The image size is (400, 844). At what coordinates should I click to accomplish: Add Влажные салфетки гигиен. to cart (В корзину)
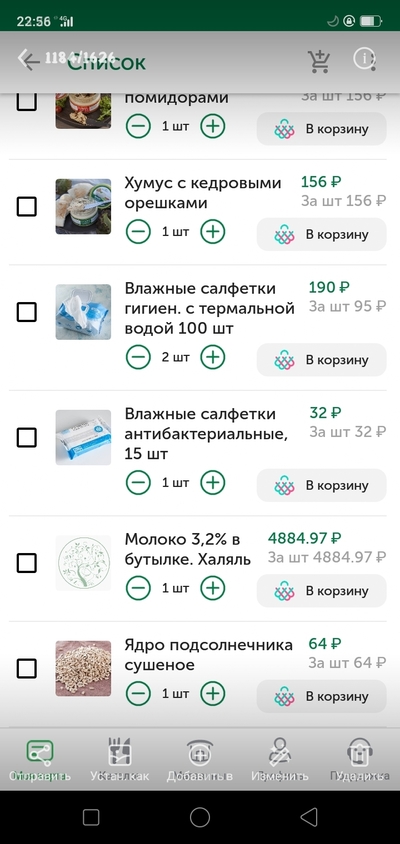321,360
